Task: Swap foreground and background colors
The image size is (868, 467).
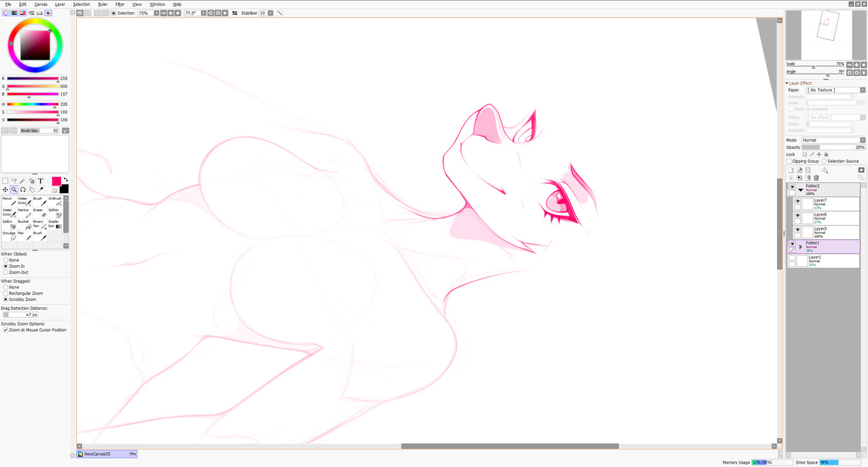Action: point(66,180)
